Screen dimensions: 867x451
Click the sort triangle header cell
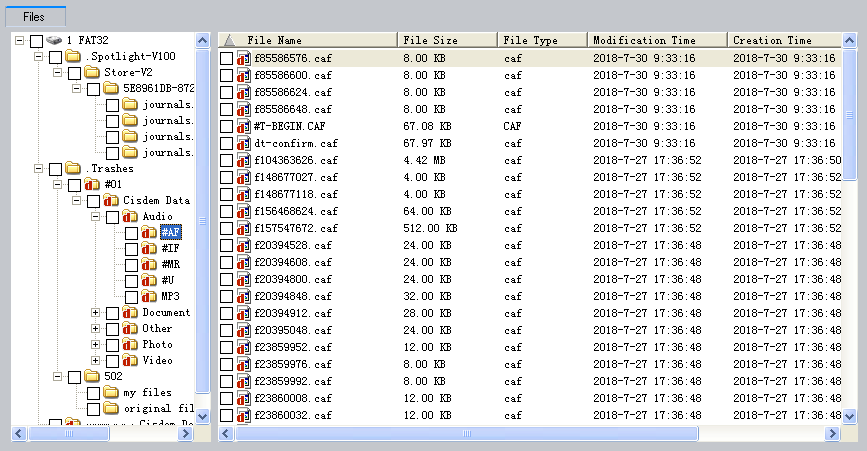click(229, 40)
